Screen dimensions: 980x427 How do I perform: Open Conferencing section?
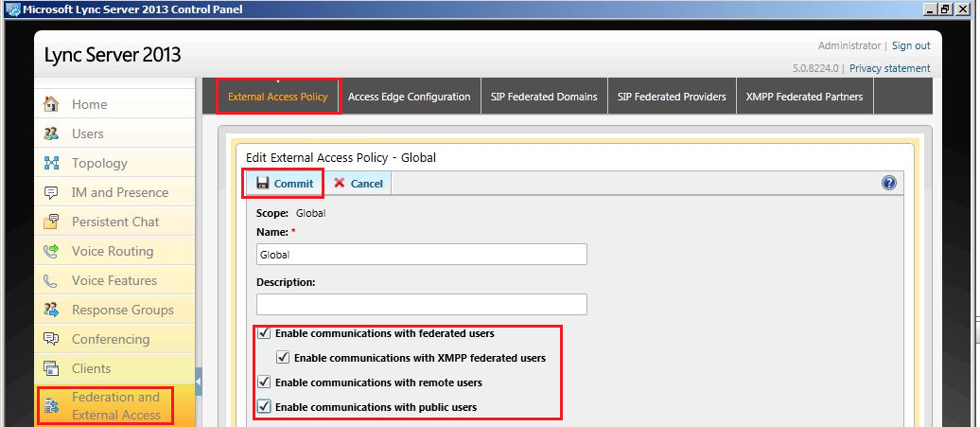[x=115, y=339]
